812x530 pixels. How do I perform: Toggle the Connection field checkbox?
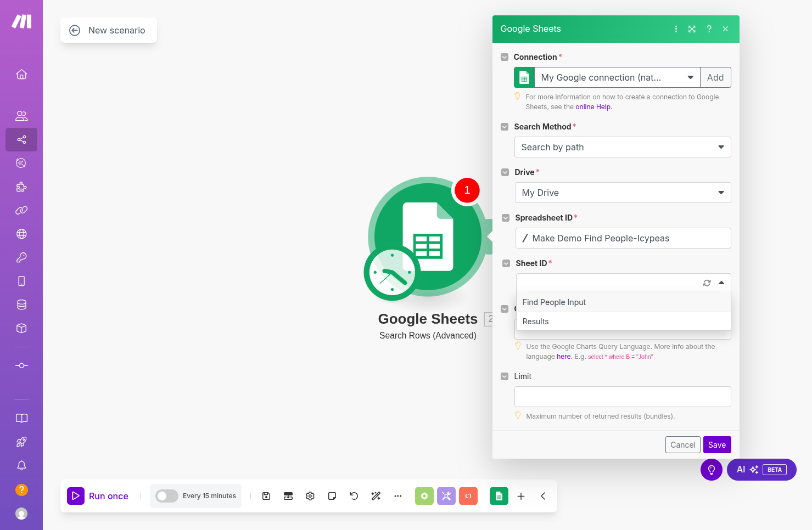(x=505, y=57)
